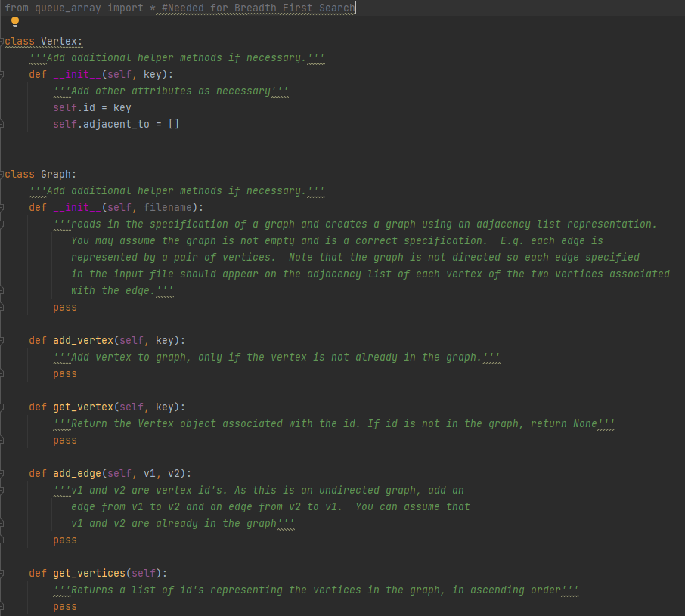Collapse the Vertex class with its fold arrow

pos(3,42)
